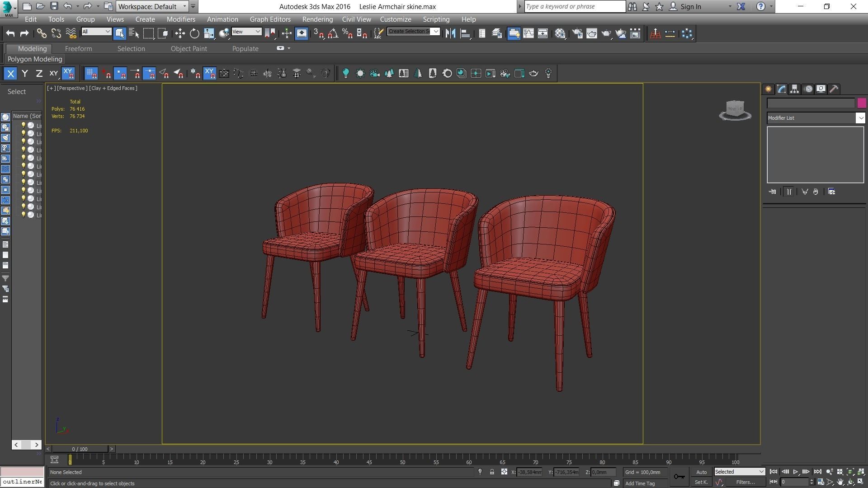
Task: Toggle the Angle Snap button
Action: tap(333, 33)
